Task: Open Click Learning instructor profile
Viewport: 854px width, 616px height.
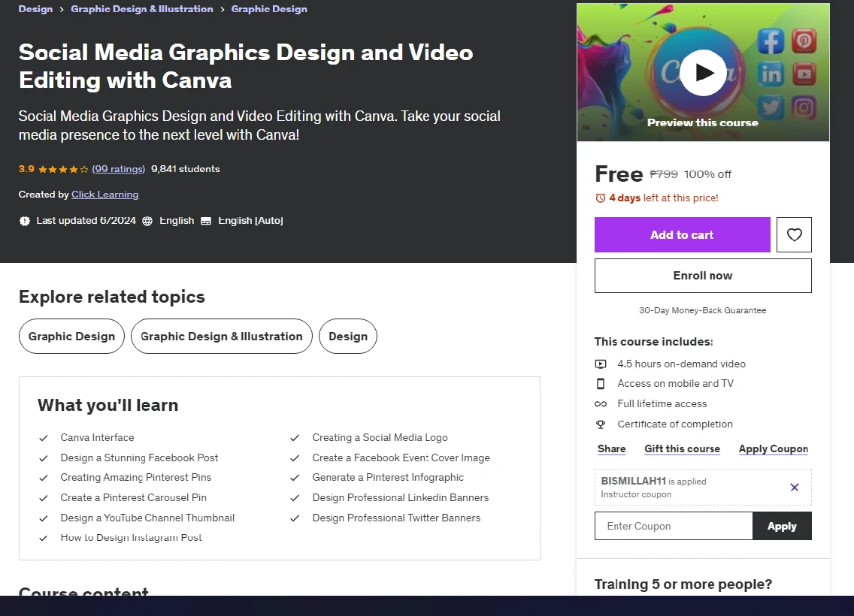Action: coord(104,195)
